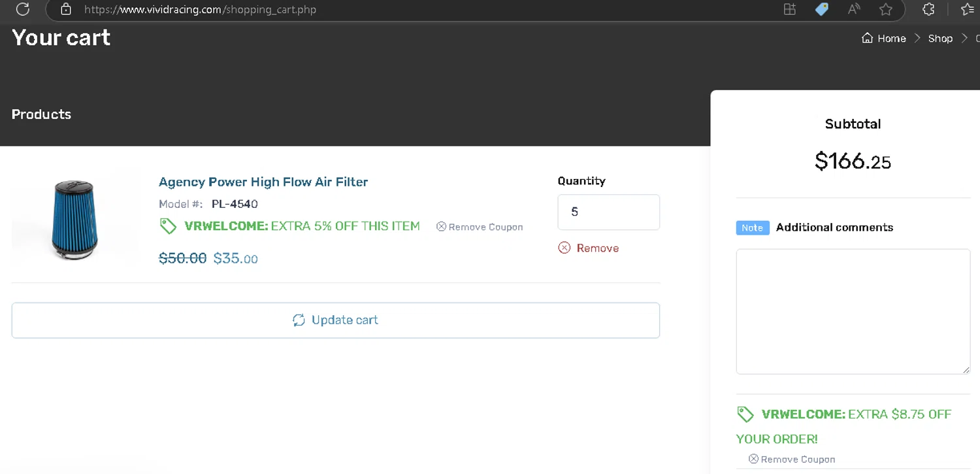980x474 pixels.
Task: Click the Subtotal label
Action: click(853, 124)
